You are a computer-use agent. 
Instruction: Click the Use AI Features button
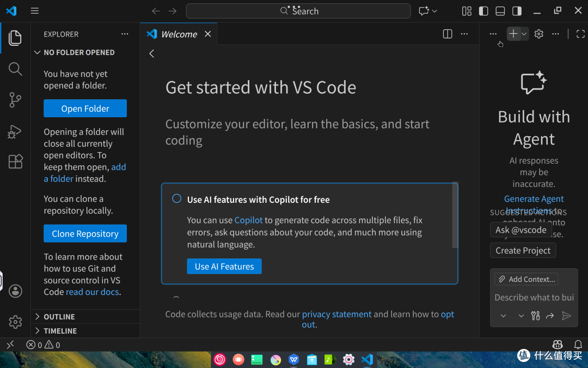[x=224, y=266]
